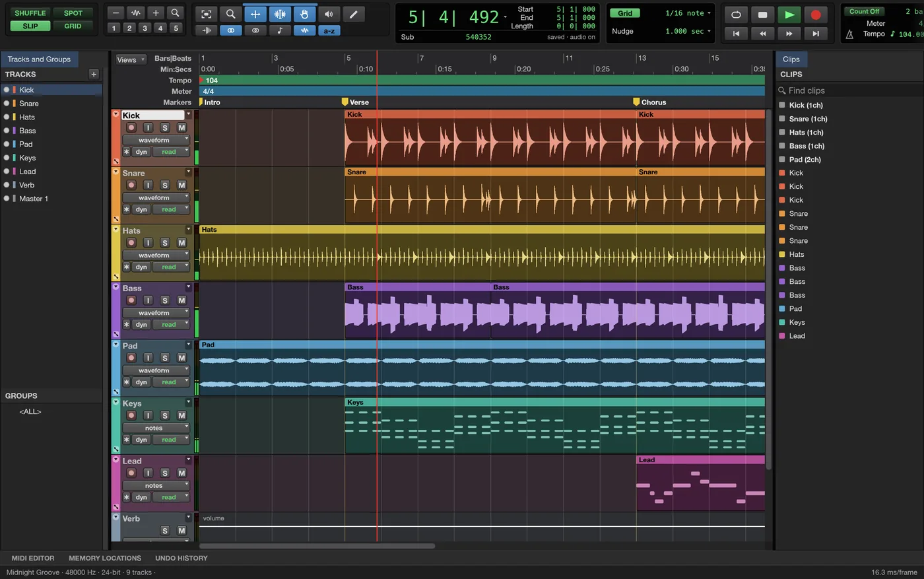The width and height of the screenshot is (924, 579).
Task: Solo the Snare track
Action: (x=165, y=185)
